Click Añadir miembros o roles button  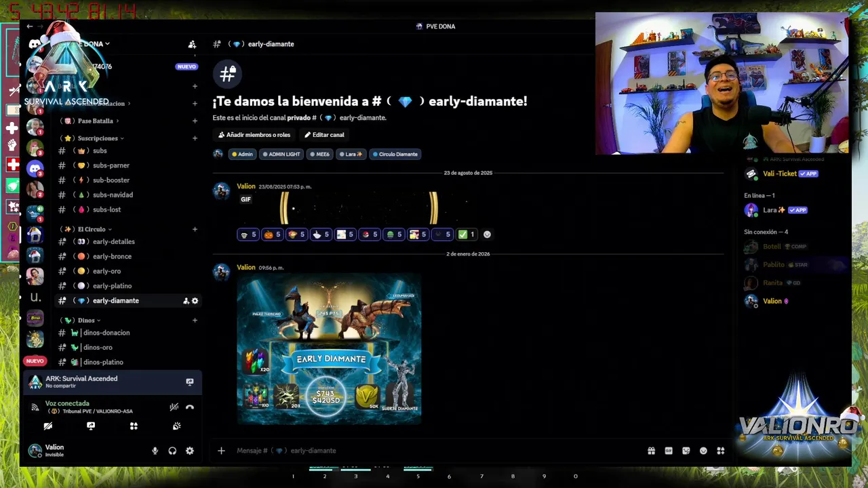pyautogui.click(x=254, y=135)
